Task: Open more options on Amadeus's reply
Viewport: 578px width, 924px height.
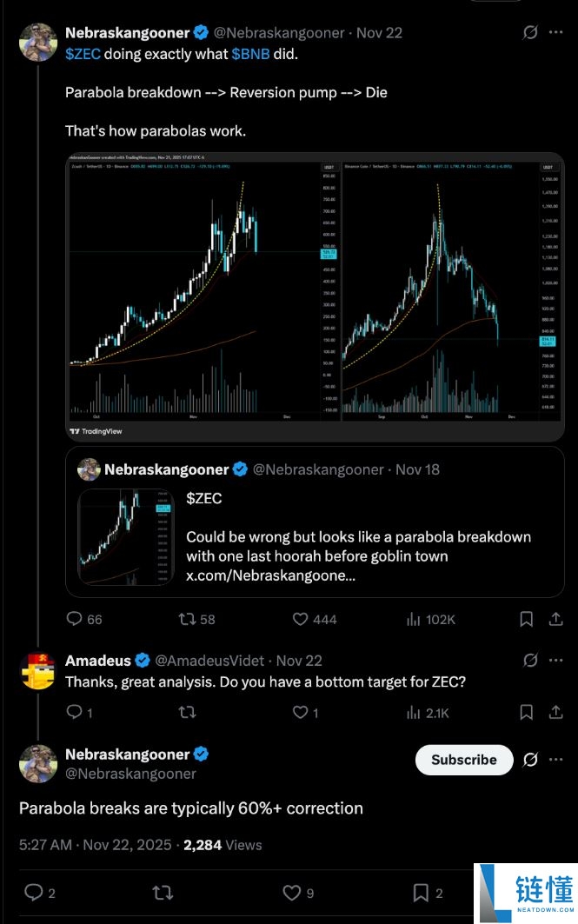Action: pos(556,661)
